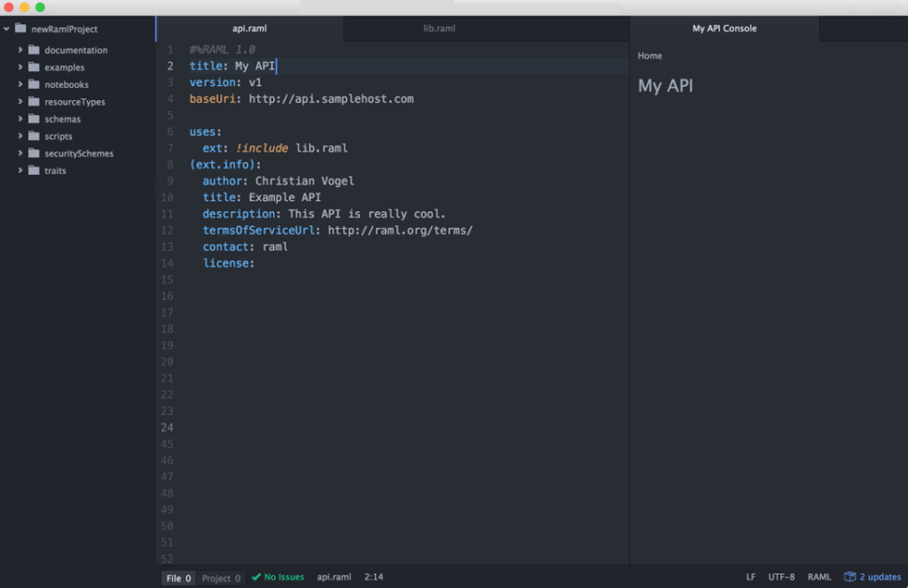Viewport: 908px width, 588px height.
Task: Click the examples folder icon
Action: [35, 67]
